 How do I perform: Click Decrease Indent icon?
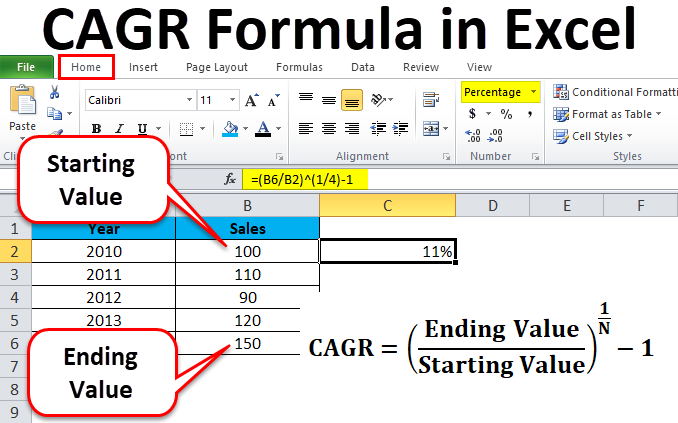click(378, 128)
